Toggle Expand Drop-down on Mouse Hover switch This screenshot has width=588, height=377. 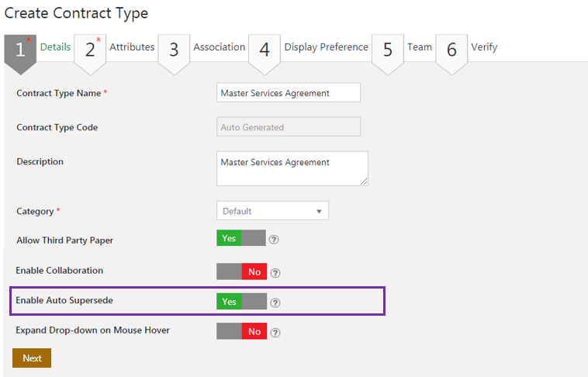click(x=240, y=332)
